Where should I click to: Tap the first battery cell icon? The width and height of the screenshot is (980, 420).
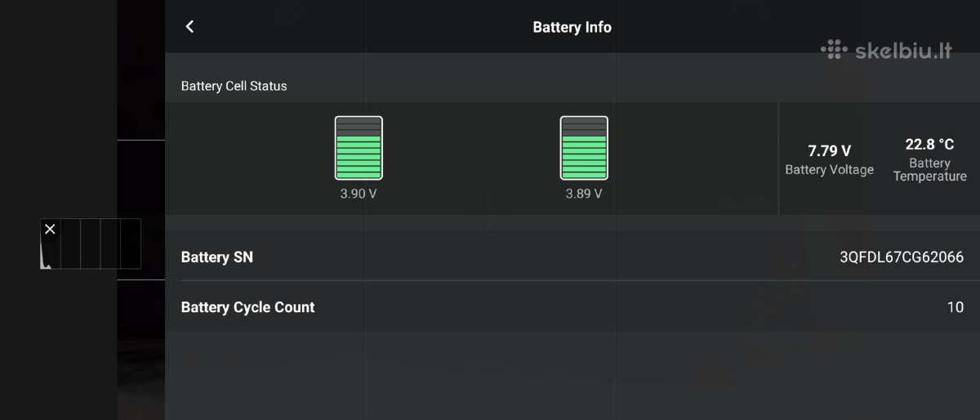coord(359,148)
